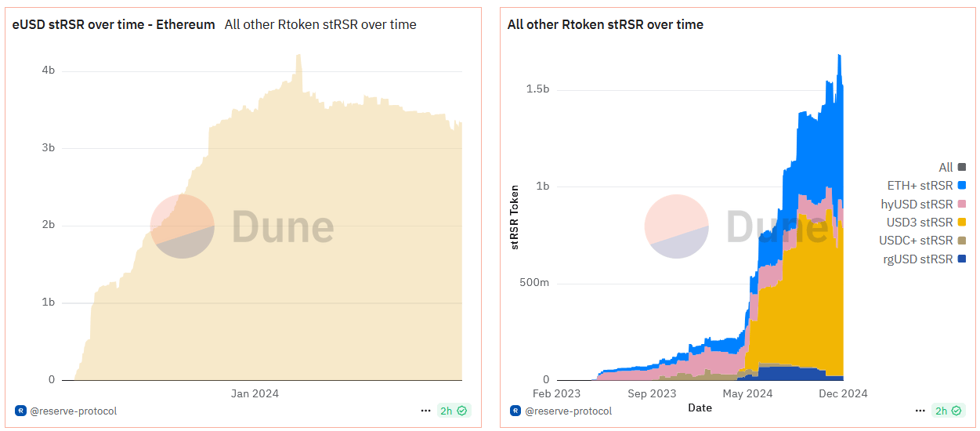Image resolution: width=980 pixels, height=431 pixels.
Task: Click the USD3 stRSR yellow color swatch
Action: coord(961,223)
